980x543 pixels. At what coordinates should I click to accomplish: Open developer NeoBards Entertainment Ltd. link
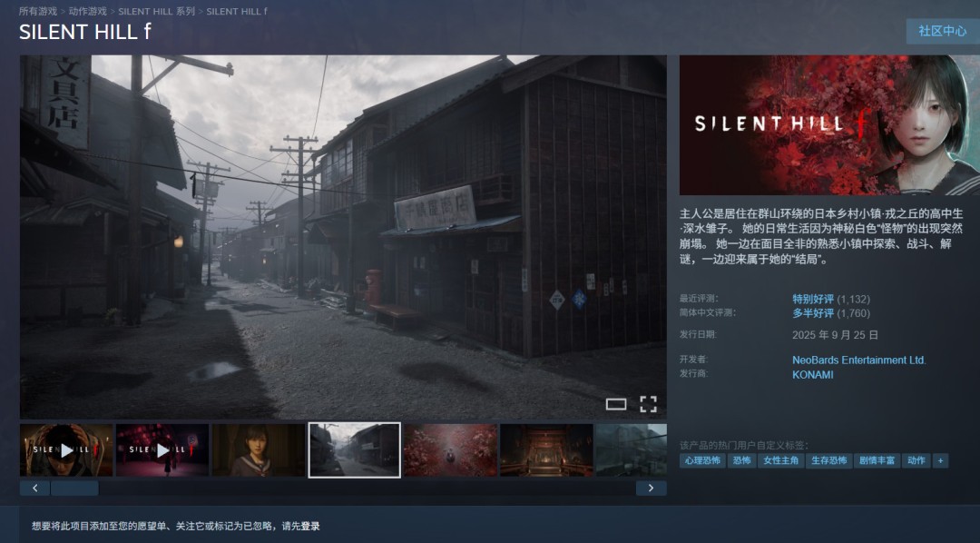coord(858,360)
